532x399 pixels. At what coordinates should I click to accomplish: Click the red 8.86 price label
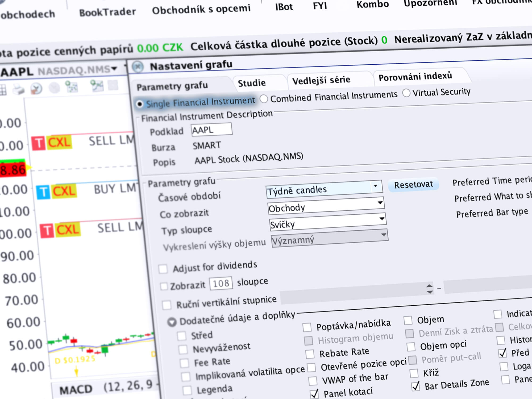tap(13, 170)
